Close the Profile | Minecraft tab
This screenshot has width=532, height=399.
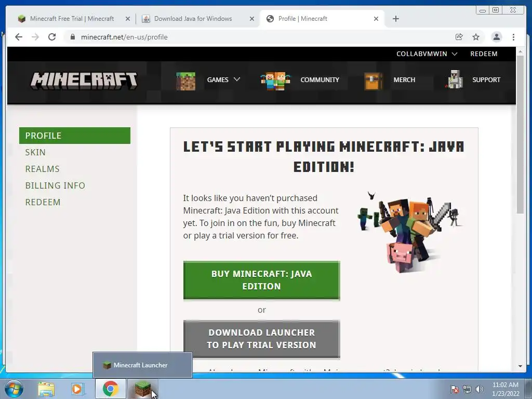point(376,19)
